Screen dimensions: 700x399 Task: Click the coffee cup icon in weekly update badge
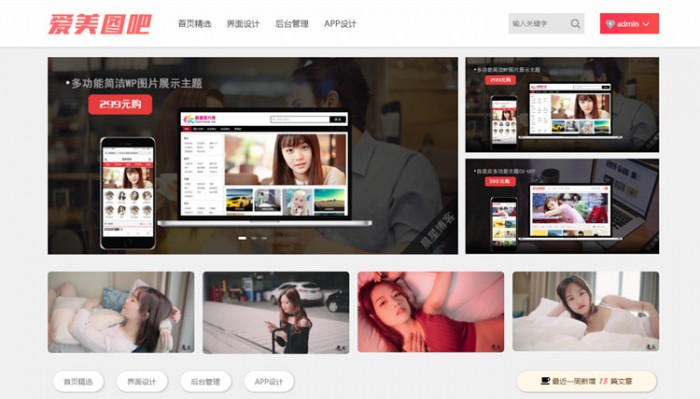click(545, 381)
